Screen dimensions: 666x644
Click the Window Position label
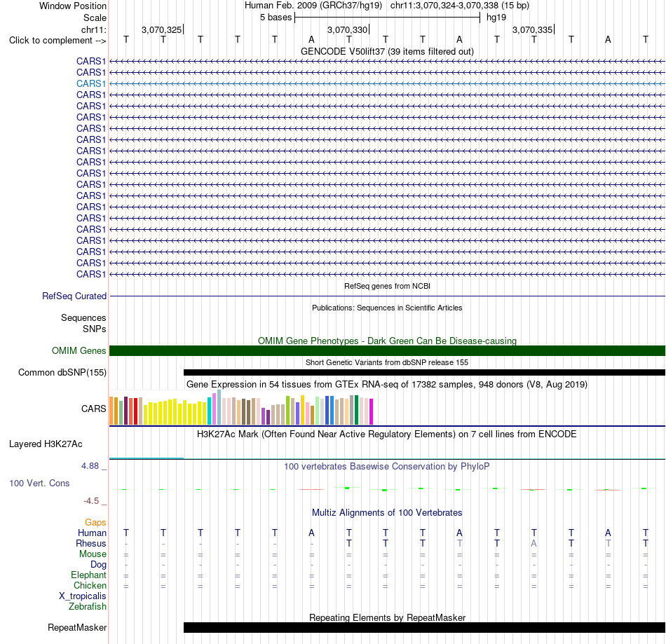[73, 6]
